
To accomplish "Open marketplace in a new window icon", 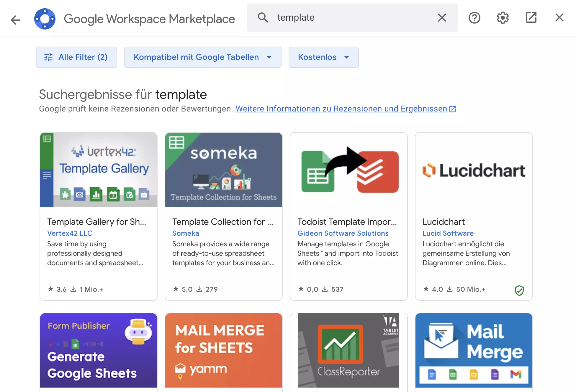I will point(531,18).
